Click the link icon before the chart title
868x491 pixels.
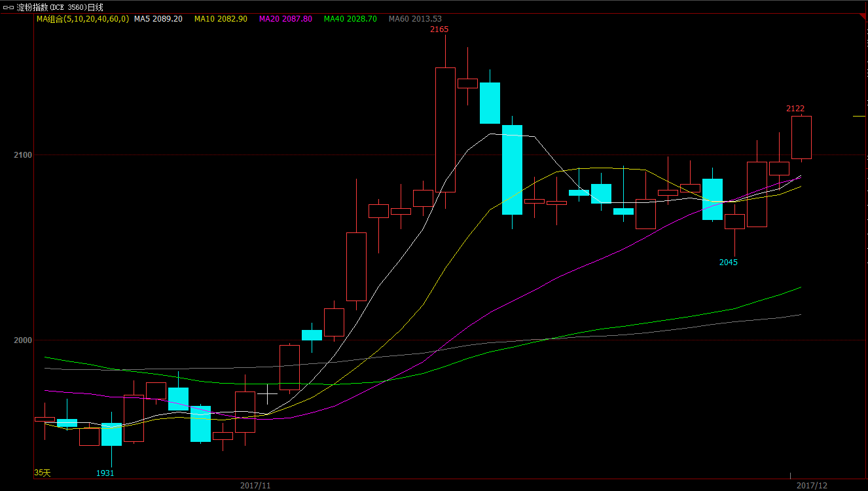(9, 7)
